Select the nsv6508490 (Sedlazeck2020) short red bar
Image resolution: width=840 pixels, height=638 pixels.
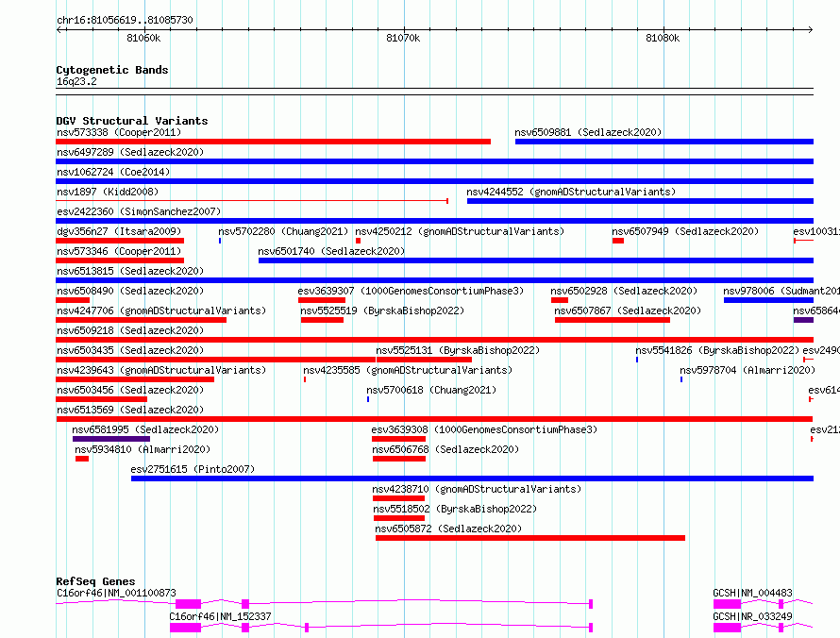click(73, 300)
